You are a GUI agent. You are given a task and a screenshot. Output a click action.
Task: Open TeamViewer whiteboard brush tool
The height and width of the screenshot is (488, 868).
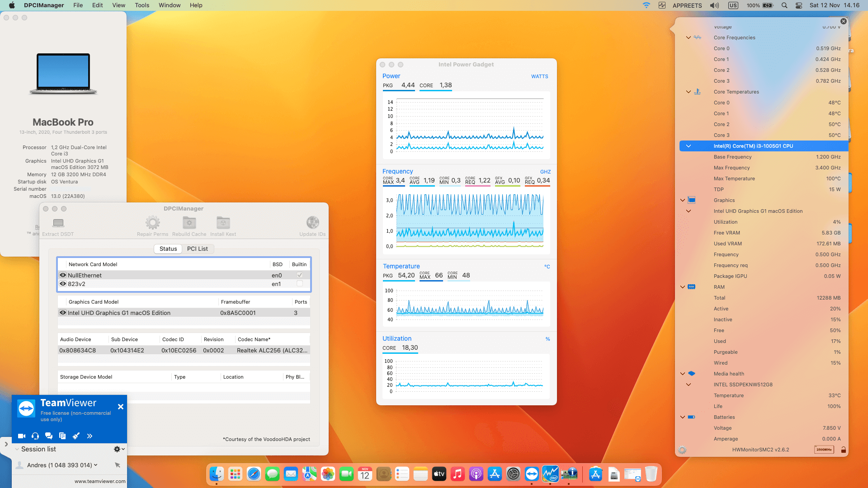coord(76,436)
